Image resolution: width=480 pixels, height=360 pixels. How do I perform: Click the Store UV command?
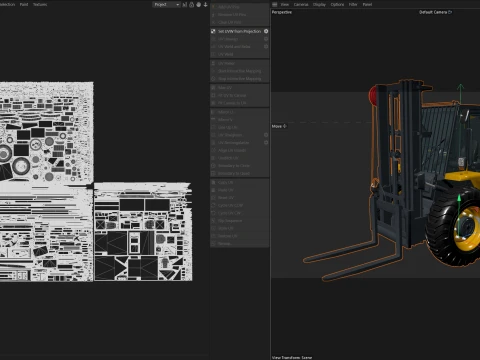[240, 228]
